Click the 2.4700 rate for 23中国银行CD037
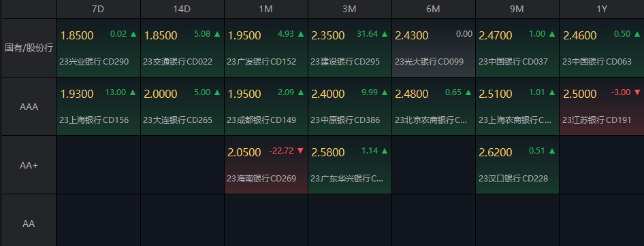Viewport: 644px width, 246px height. [x=496, y=35]
